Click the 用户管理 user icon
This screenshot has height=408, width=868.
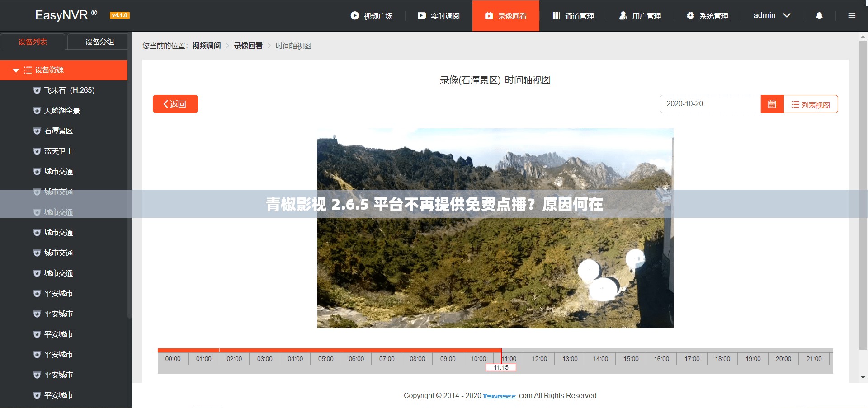coord(623,16)
